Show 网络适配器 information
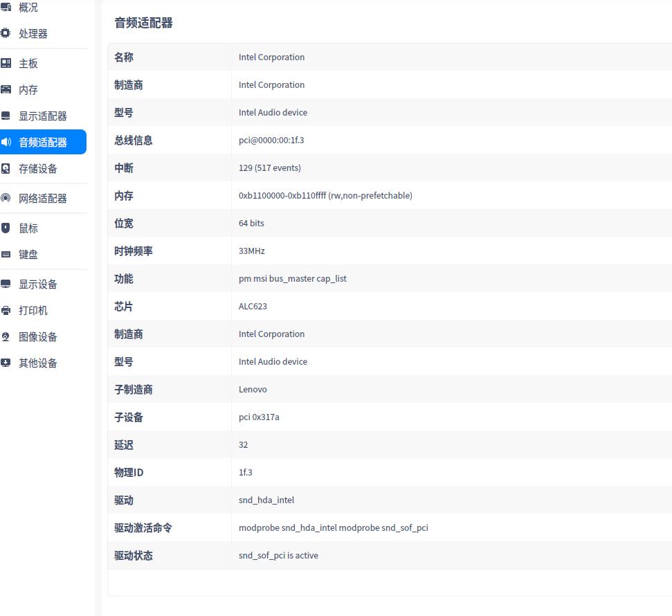 (43, 198)
